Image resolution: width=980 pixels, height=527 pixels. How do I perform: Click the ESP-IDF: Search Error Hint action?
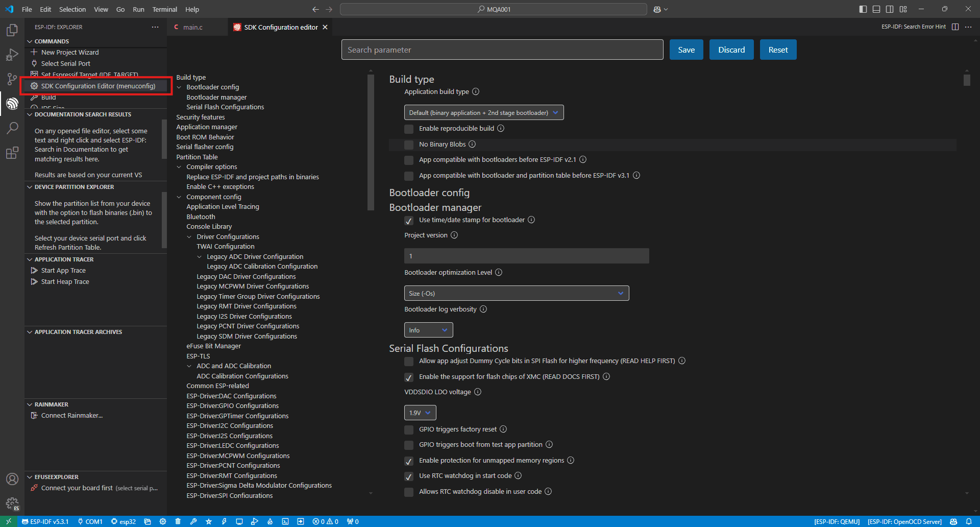click(x=913, y=27)
